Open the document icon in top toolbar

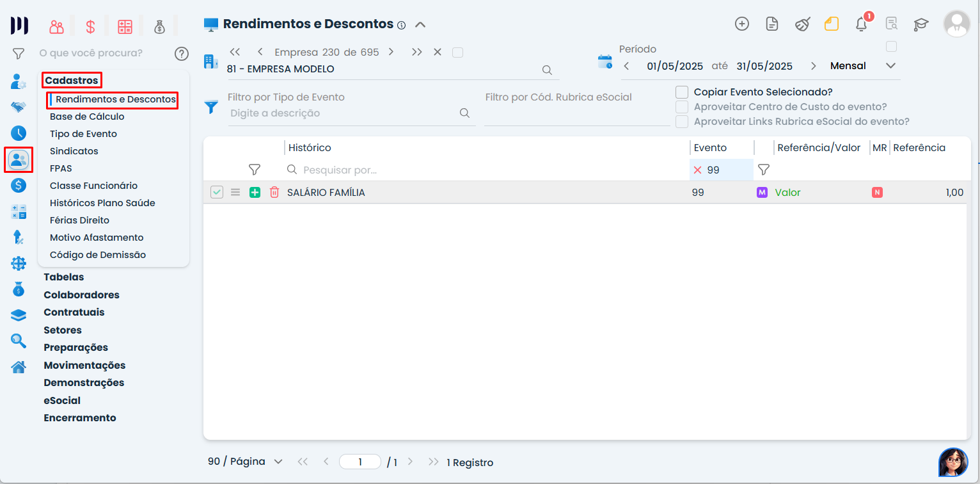tap(772, 24)
